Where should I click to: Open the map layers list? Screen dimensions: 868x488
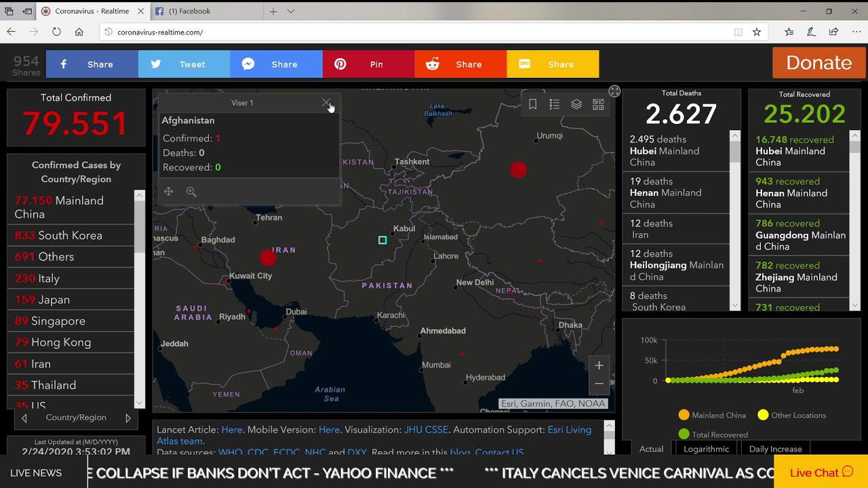pos(576,104)
